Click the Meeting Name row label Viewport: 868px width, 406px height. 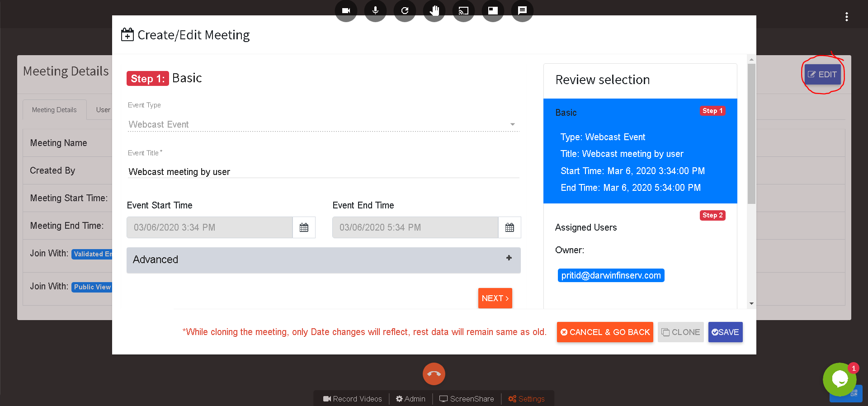coord(59,143)
